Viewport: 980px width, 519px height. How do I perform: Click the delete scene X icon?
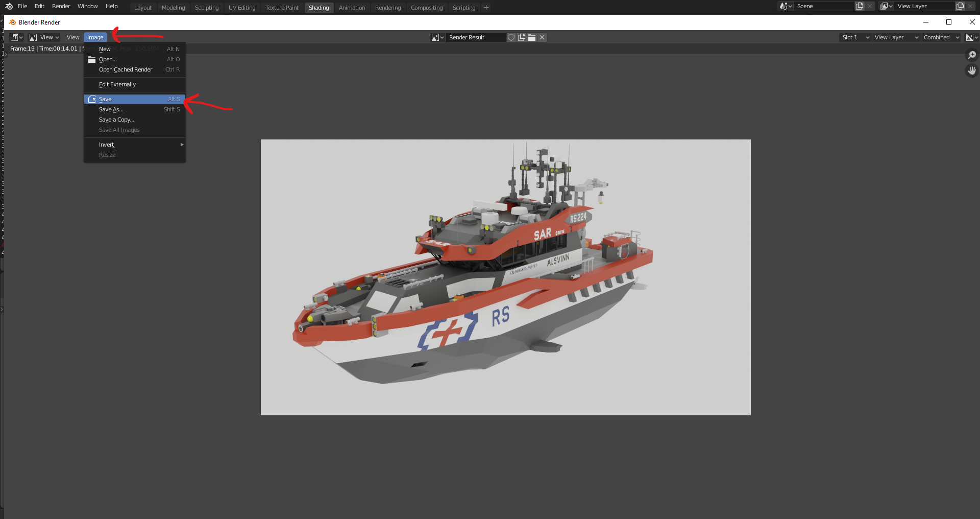tap(870, 7)
